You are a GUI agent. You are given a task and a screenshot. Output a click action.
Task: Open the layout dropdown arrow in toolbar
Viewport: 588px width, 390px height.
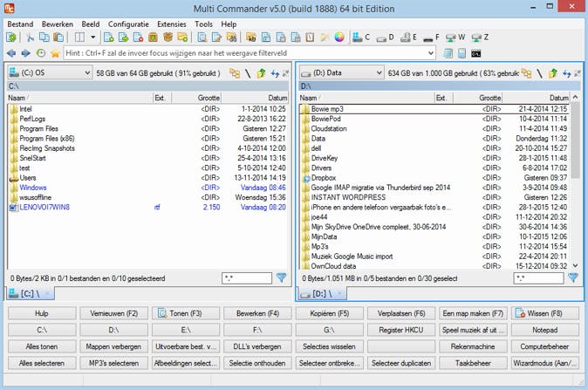tap(93, 38)
